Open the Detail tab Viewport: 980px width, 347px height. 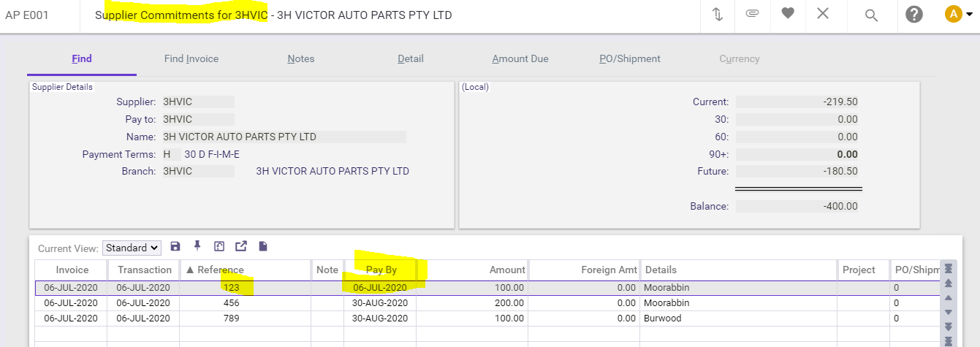(x=411, y=58)
